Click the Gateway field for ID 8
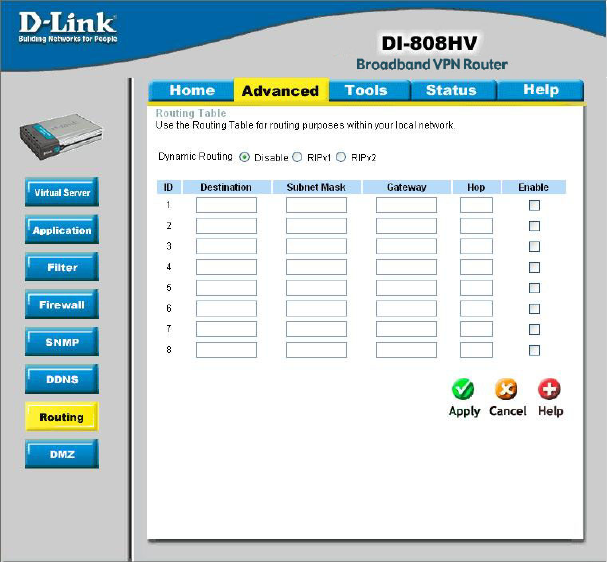Image resolution: width=607 pixels, height=562 pixels. pos(406,350)
